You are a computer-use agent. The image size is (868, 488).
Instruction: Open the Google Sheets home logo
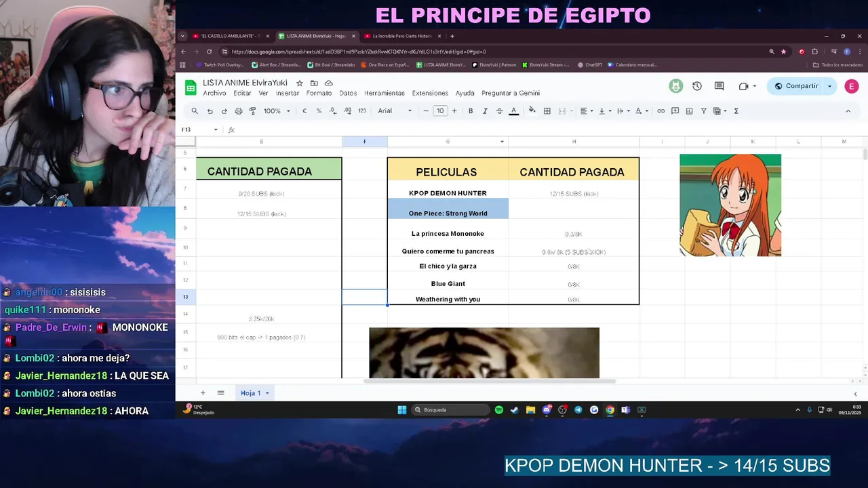(x=191, y=87)
